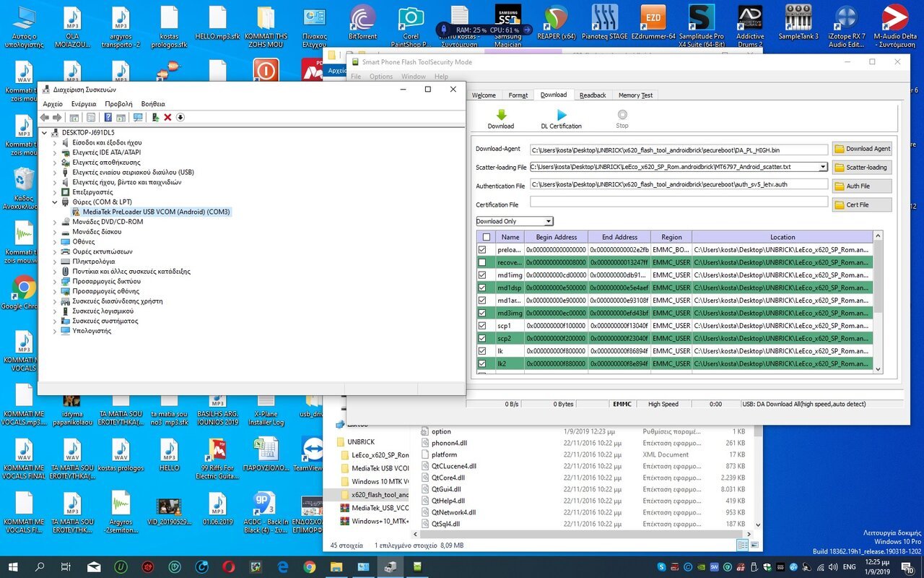Switch to the Readback tab
This screenshot has height=578, width=924.
593,95
